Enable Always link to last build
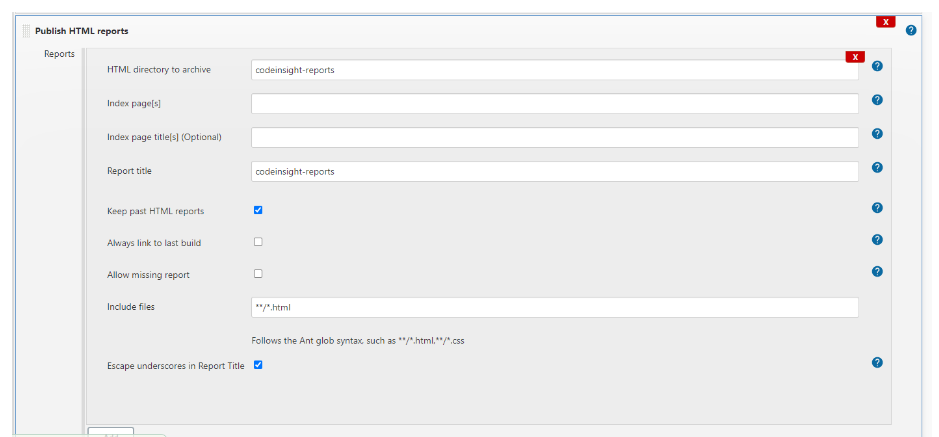 (x=258, y=242)
